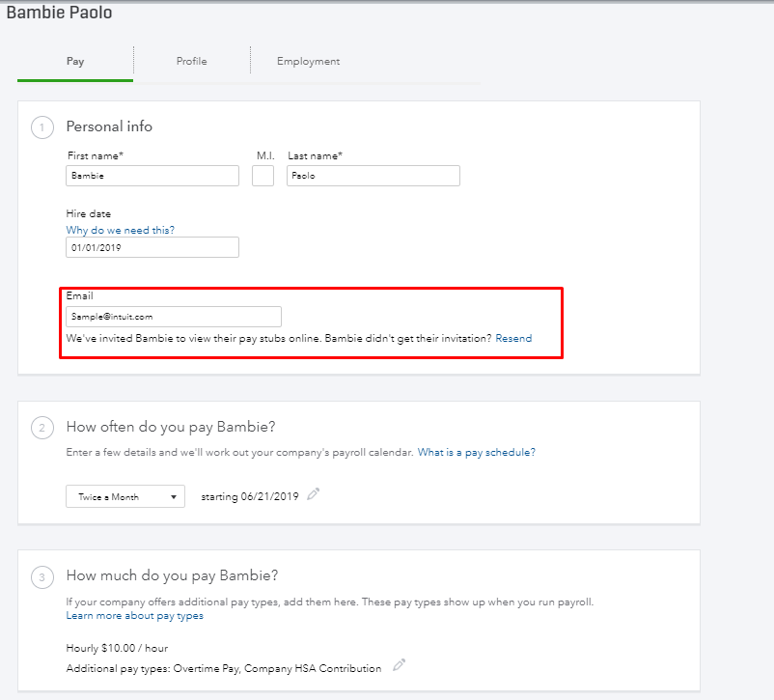Image resolution: width=774 pixels, height=700 pixels.
Task: Open 'What is a pay schedule?' link
Action: 476,452
